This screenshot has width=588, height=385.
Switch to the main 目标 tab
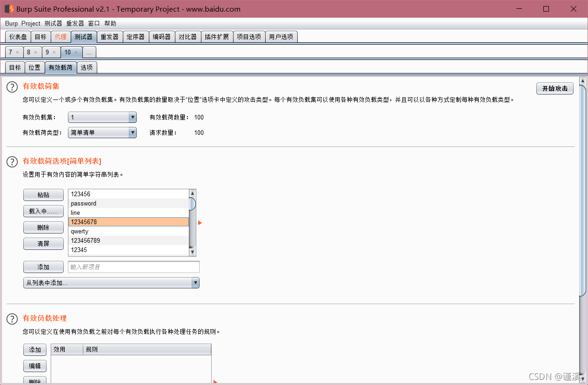(x=40, y=37)
